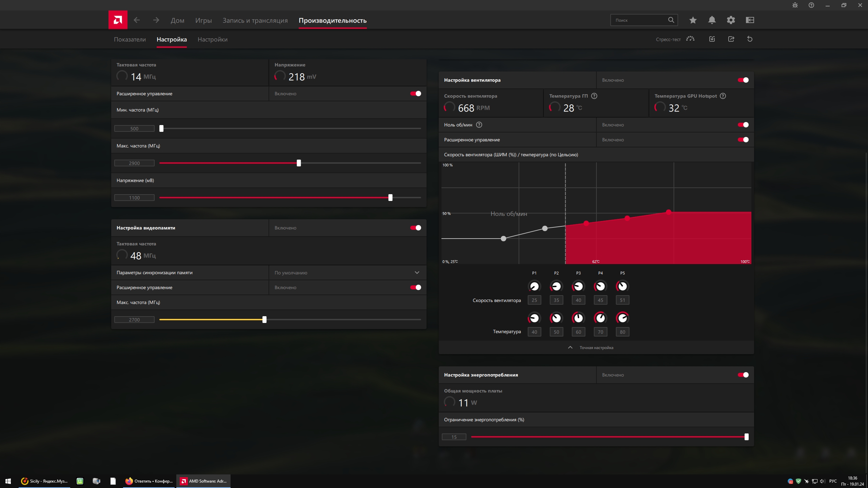Open settings gear icon
The width and height of the screenshot is (868, 488).
pyautogui.click(x=731, y=20)
